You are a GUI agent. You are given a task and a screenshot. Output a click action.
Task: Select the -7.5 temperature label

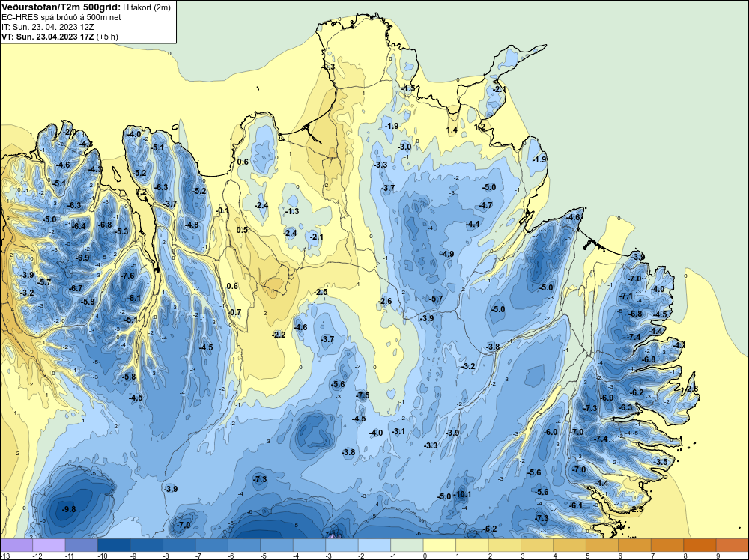[x=363, y=395]
